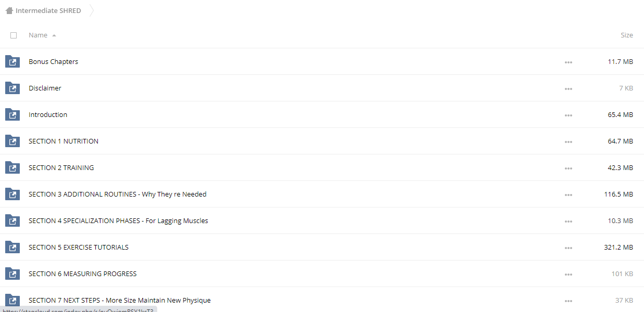
Task: Expand actions menu for SECTION 4 SPECIALIZATION PHASES
Action: [568, 222]
